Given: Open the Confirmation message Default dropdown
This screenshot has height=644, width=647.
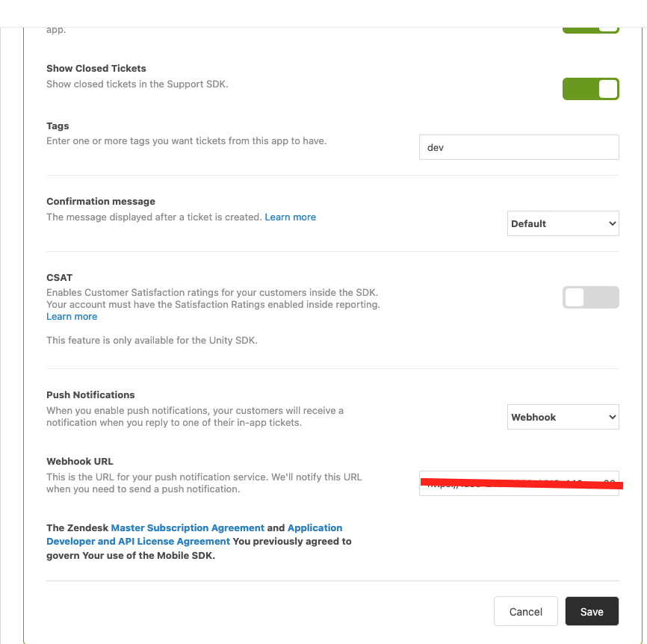Looking at the screenshot, I should pyautogui.click(x=563, y=223).
